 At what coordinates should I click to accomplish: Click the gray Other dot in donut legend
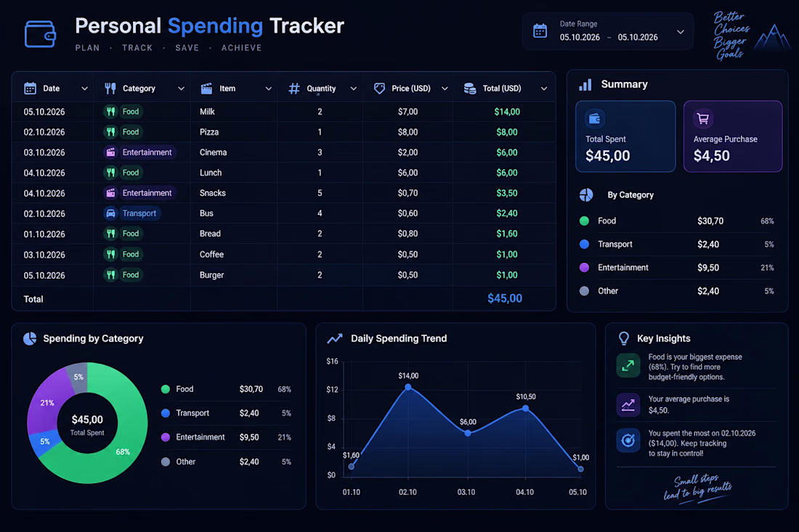coord(166,462)
